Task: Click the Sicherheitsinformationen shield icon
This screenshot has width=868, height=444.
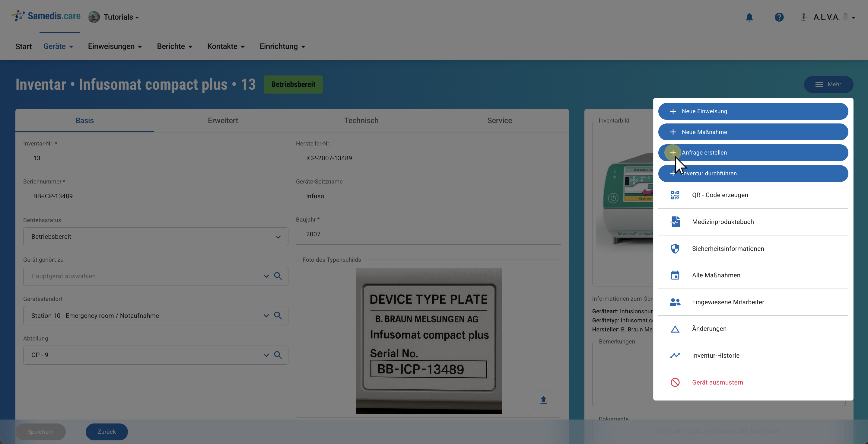Action: (675, 249)
